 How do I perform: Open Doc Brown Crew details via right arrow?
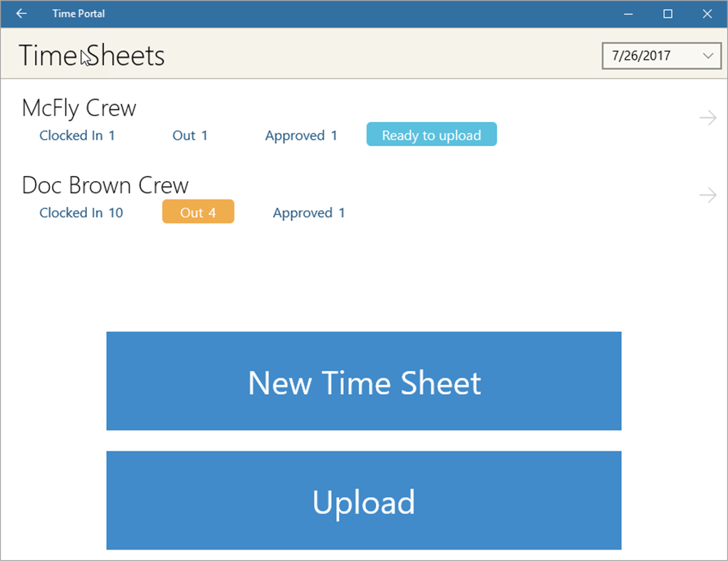pyautogui.click(x=707, y=195)
